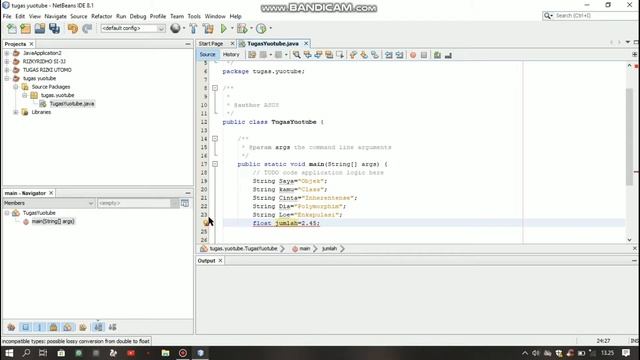Viewport: 640px width, 360px height.
Task: Click the main breadcrumb below editor
Action: point(304,249)
